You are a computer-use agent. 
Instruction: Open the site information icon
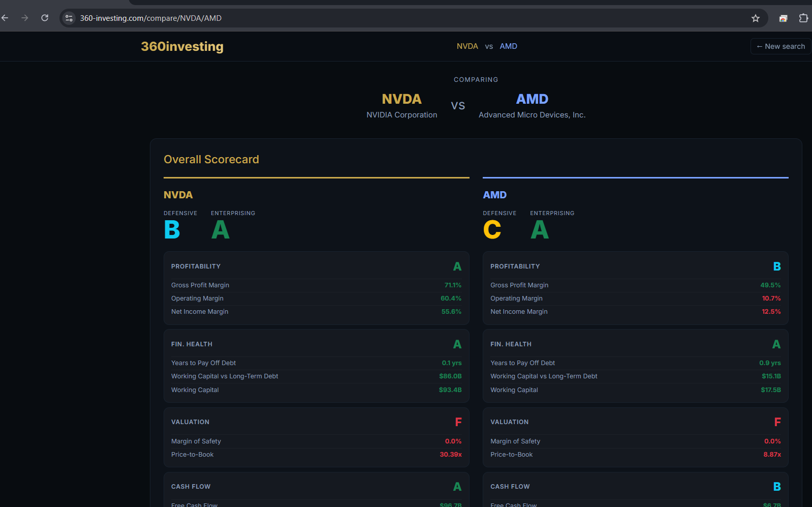click(69, 18)
